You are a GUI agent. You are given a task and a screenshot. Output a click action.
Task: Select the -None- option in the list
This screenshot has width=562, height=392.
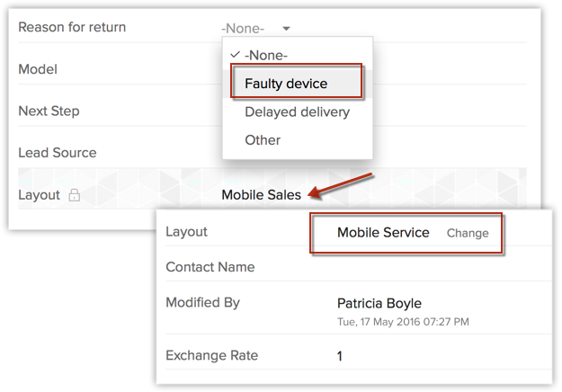[x=265, y=55]
